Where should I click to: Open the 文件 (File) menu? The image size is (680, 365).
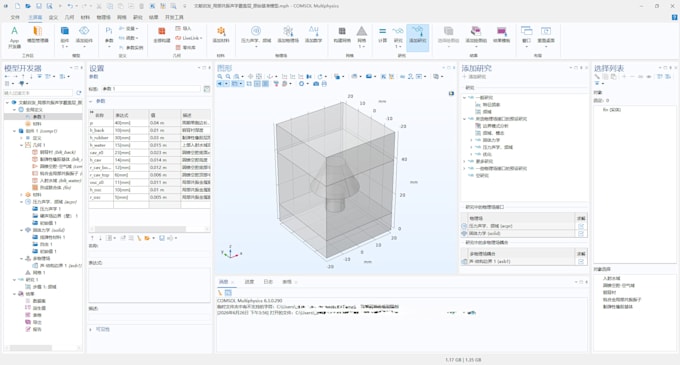pyautogui.click(x=15, y=17)
